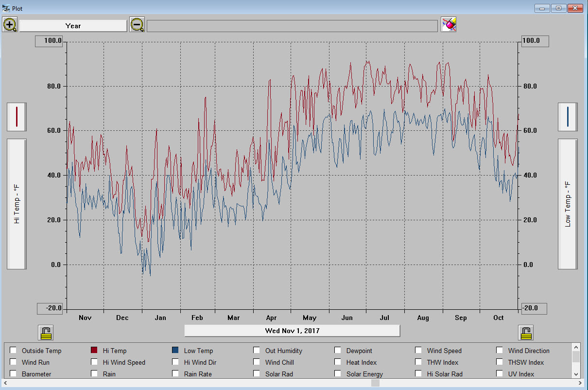
Task: Click the red line style button on left
Action: [17, 117]
